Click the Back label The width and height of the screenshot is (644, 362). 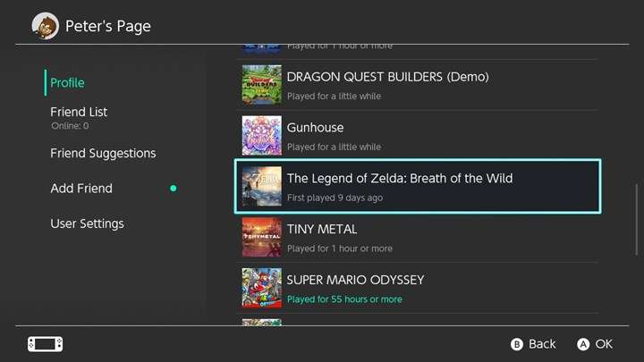542,344
